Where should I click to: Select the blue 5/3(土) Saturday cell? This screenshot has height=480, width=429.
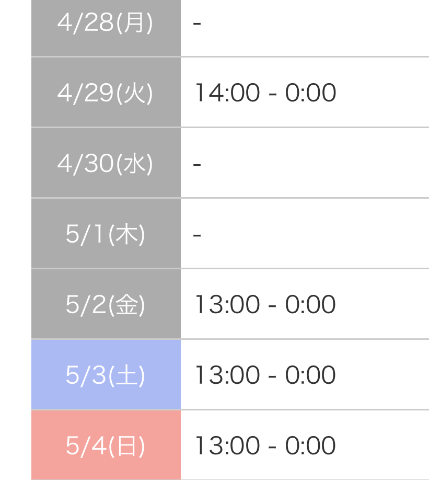[x=106, y=375]
